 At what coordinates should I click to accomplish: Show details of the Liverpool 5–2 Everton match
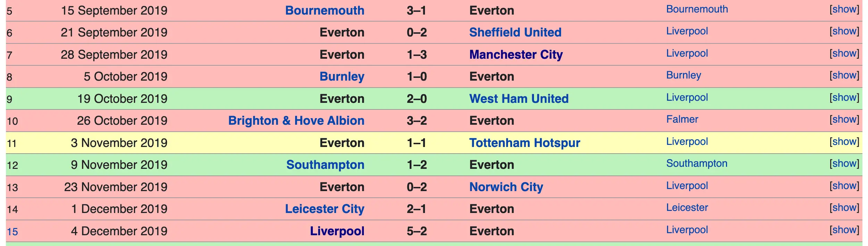point(844,230)
